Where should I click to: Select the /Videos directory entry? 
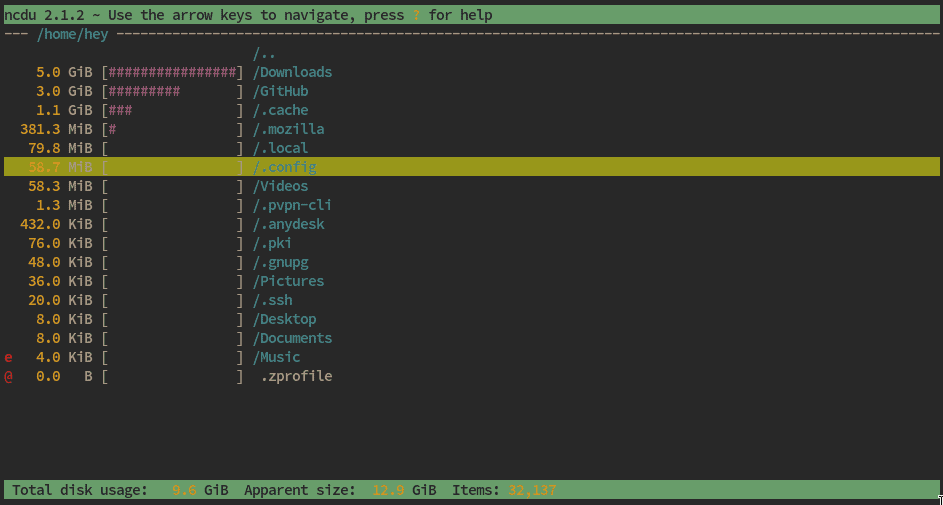280,186
